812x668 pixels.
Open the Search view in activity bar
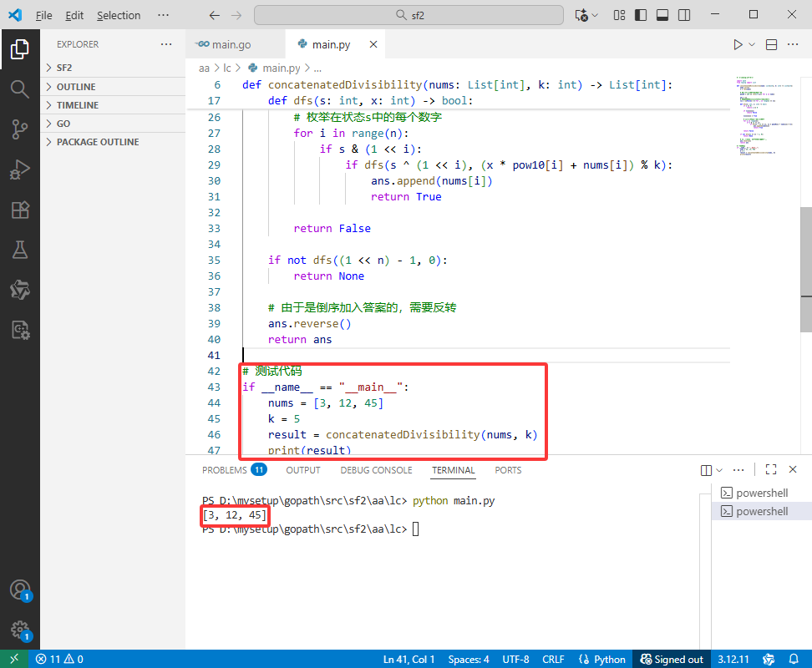(x=20, y=89)
